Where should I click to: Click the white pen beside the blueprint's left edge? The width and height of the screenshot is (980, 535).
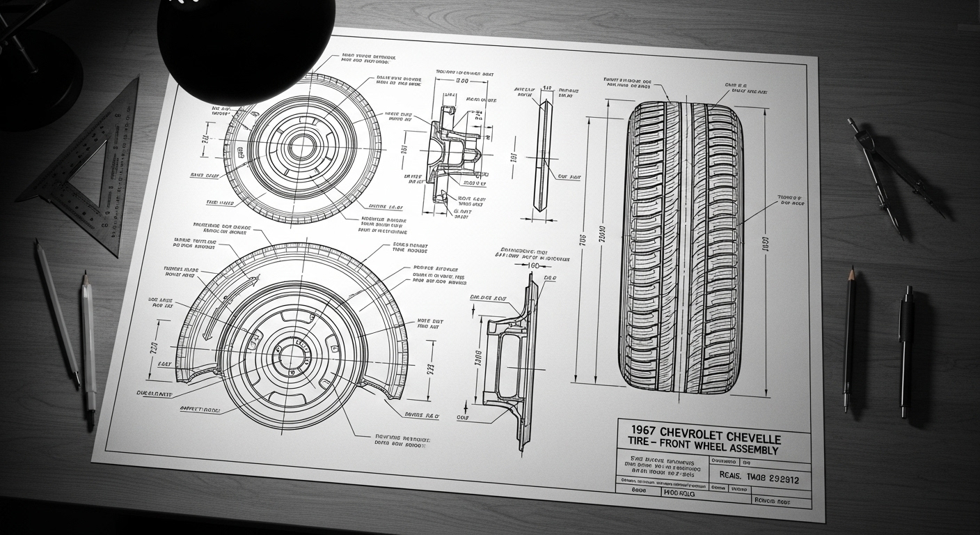88,348
